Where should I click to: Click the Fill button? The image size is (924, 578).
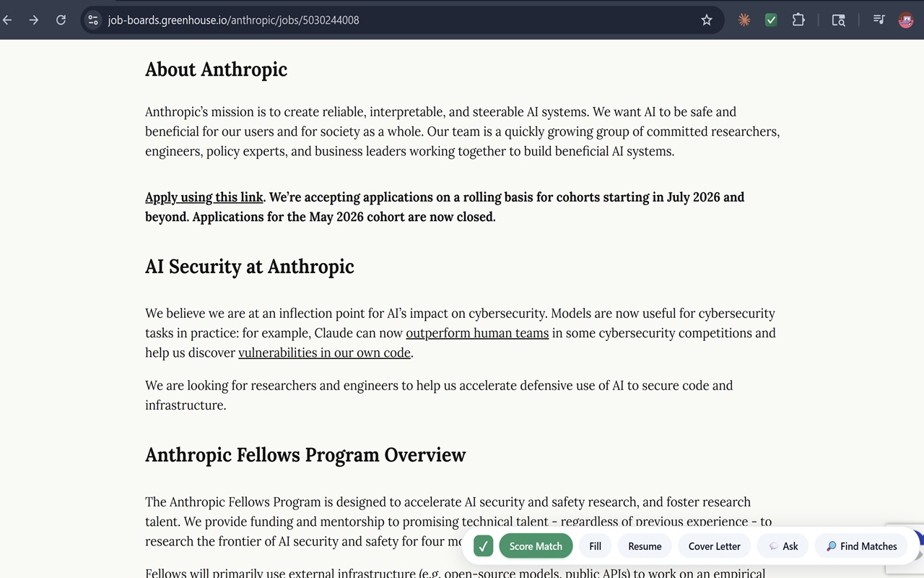(x=595, y=546)
